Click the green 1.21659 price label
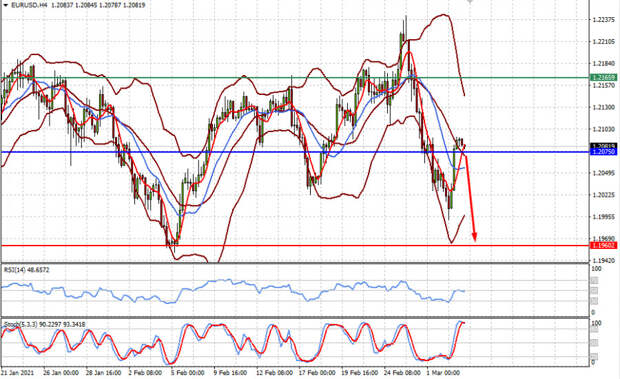Viewport: 620px width, 379px height. tap(603, 77)
